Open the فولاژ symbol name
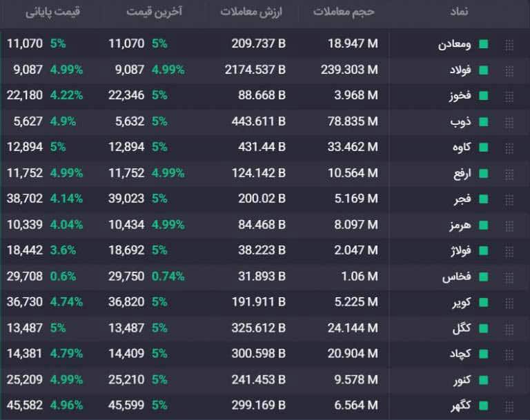The image size is (530, 420). 458,250
